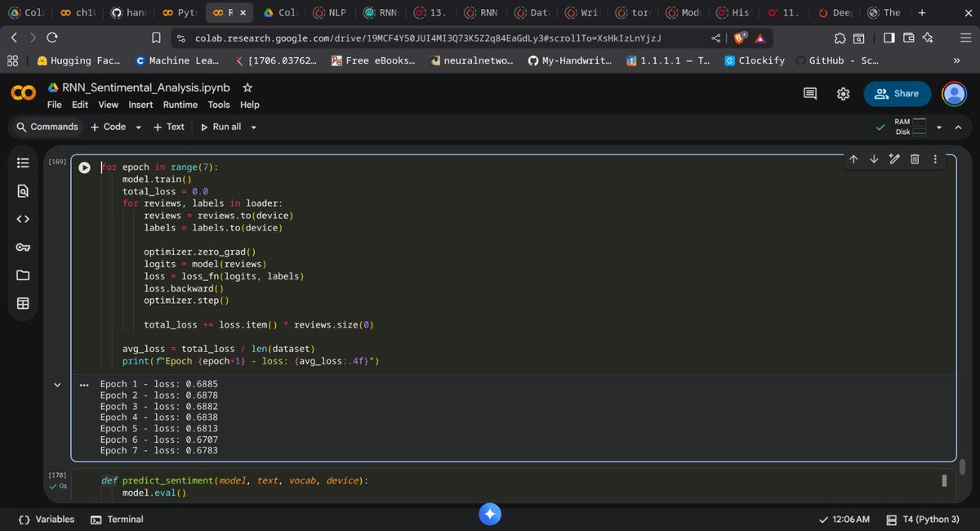Open the Runtime menu
This screenshot has width=980, height=531.
(180, 105)
